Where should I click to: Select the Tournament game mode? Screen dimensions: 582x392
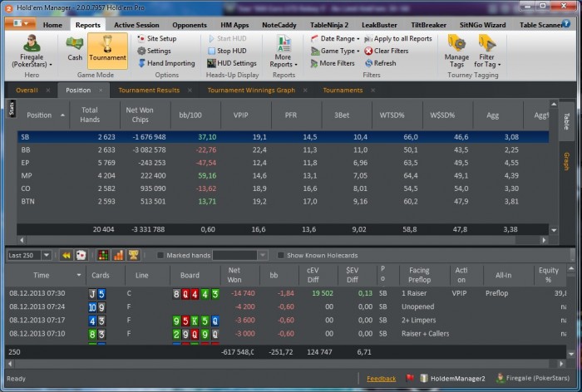pyautogui.click(x=107, y=51)
